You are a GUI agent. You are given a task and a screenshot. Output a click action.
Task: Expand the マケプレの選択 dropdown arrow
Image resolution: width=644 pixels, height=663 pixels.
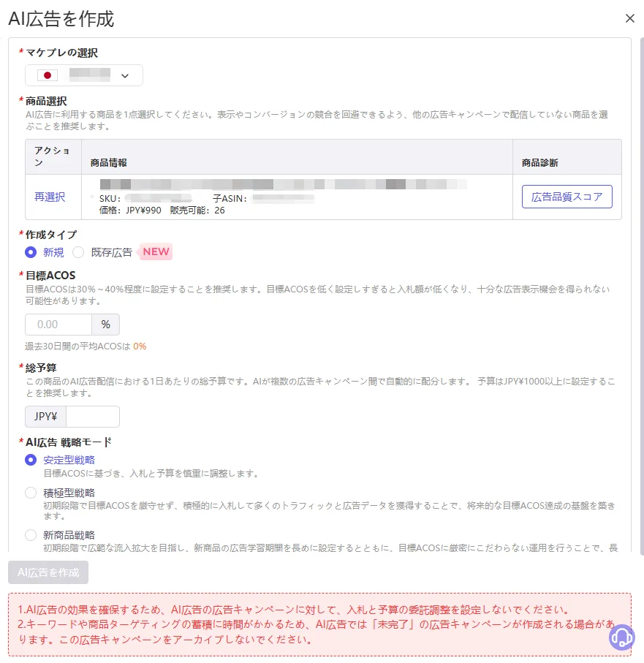(x=125, y=76)
